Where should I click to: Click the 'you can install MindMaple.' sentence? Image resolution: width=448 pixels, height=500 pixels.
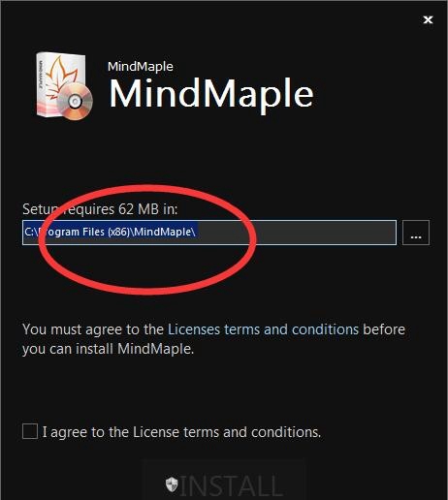[109, 349]
